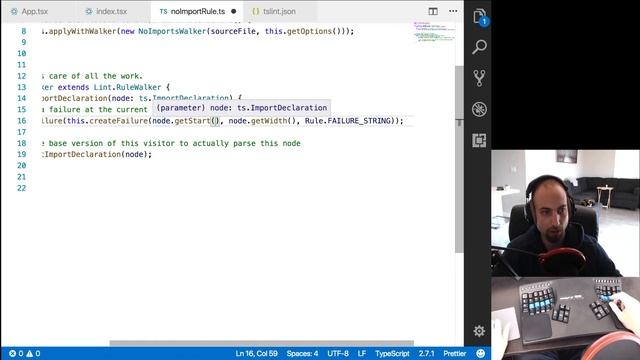This screenshot has height=360, width=640.
Task: Click the TypeScript version 2.7.1
Action: point(426,353)
